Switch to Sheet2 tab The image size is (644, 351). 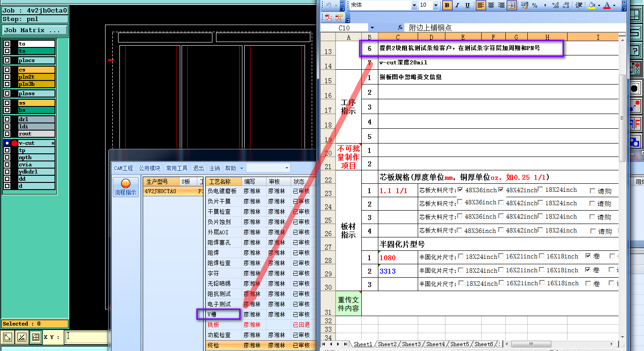(x=387, y=344)
